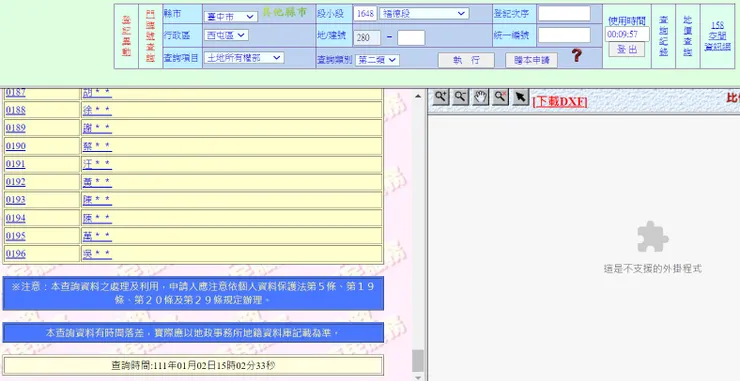Click owner name link in row 0194
The width and height of the screenshot is (740, 381).
pos(97,218)
